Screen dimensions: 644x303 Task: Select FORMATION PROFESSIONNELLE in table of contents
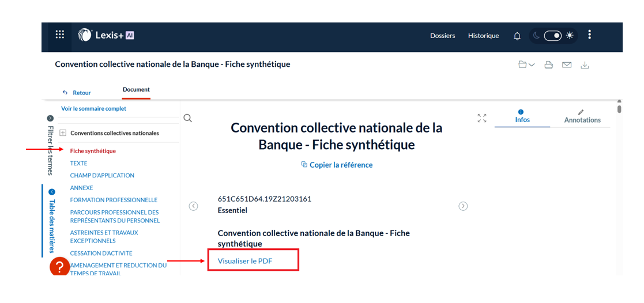(x=114, y=200)
